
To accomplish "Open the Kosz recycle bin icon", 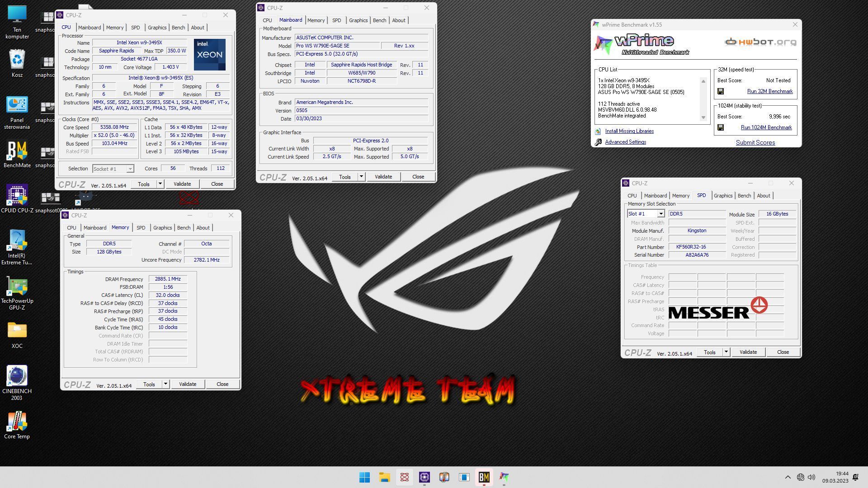I will click(17, 63).
